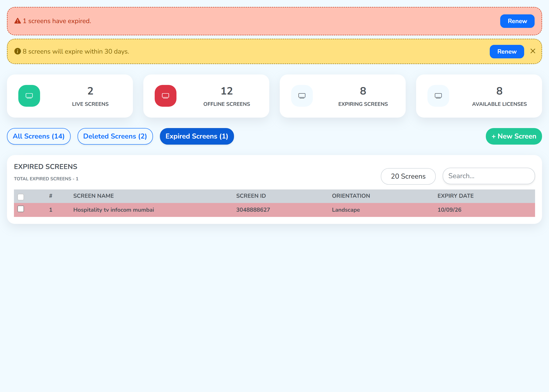Check the Hospitality tv infocom mumbai row
Viewport: 549px width, 392px height.
(21, 209)
